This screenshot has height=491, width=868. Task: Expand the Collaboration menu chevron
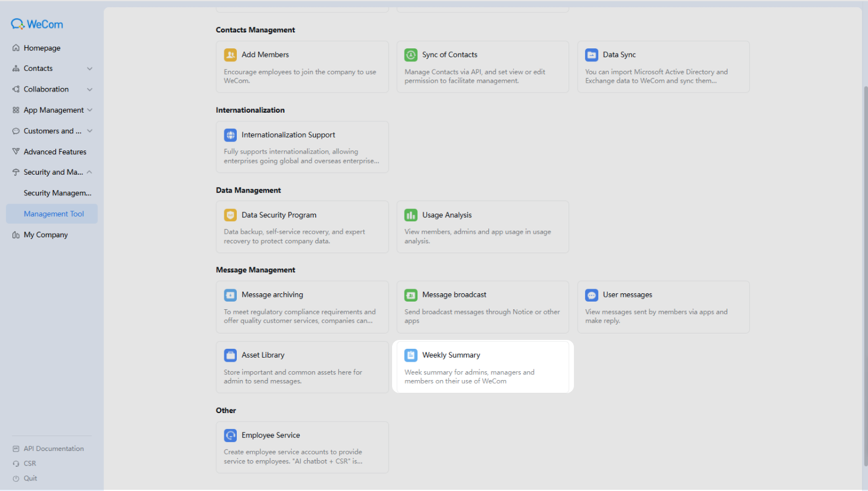point(90,90)
